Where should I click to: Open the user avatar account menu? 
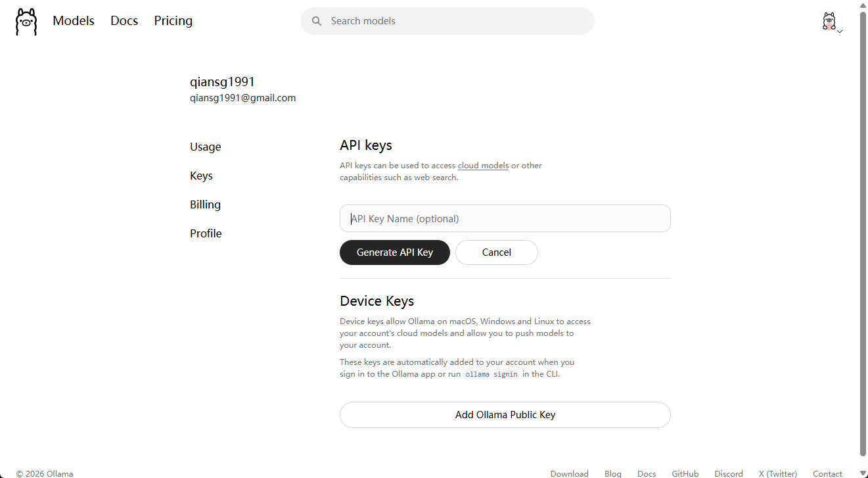pyautogui.click(x=829, y=21)
